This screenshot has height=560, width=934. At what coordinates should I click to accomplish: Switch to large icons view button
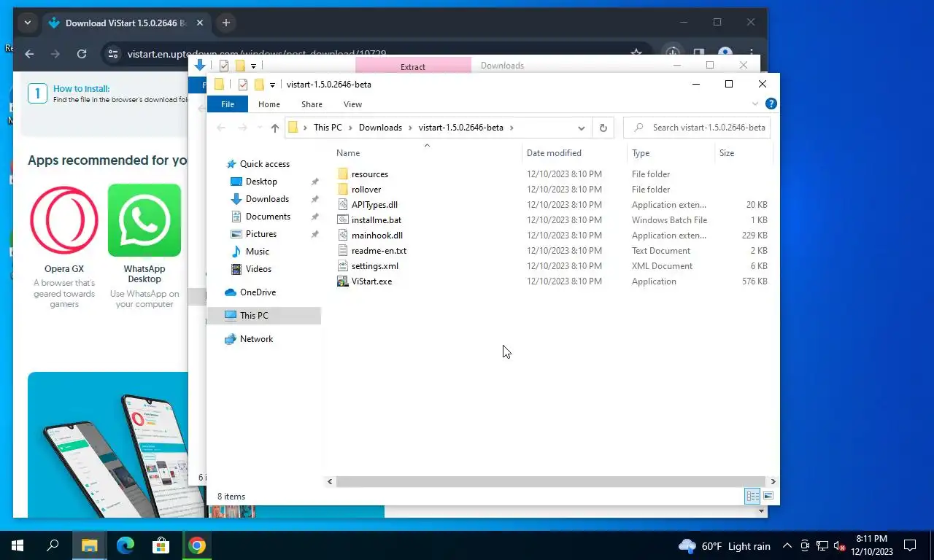(768, 497)
